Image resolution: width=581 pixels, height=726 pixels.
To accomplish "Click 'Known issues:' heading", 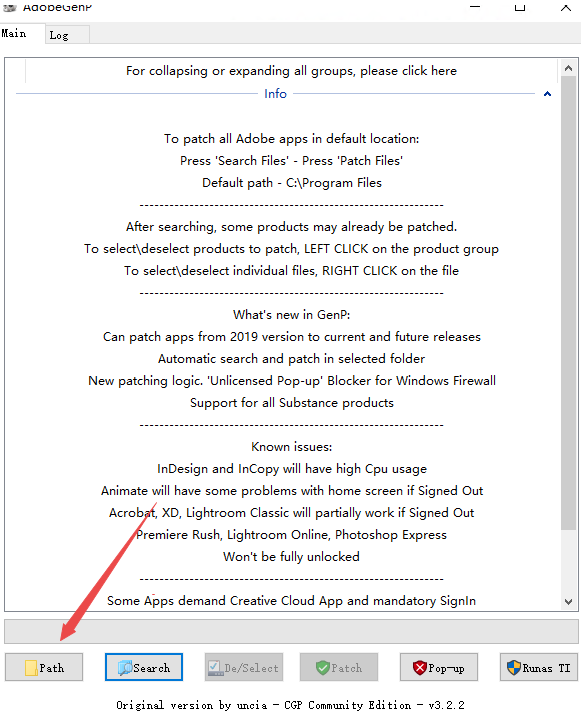I will click(291, 447).
